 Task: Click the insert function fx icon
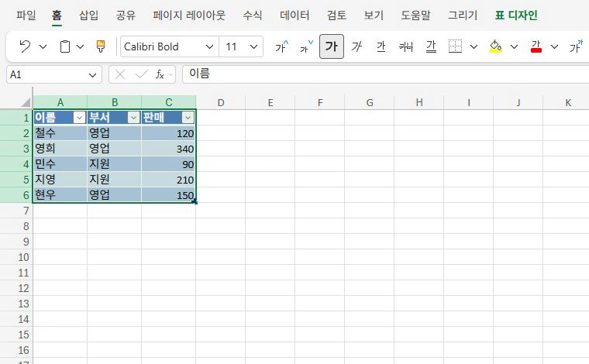click(160, 74)
